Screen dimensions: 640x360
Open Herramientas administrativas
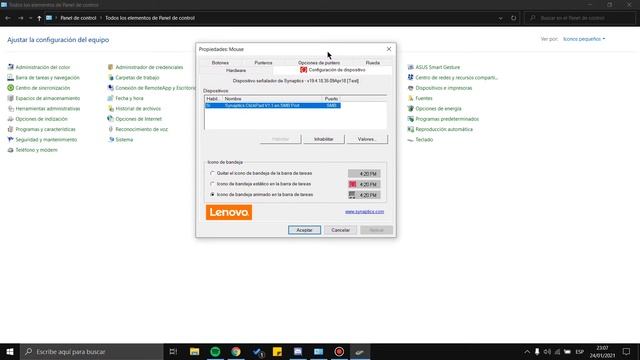click(44, 109)
